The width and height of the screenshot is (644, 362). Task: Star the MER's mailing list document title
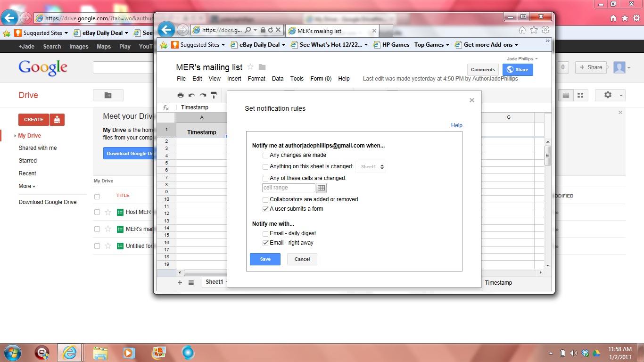pos(250,67)
